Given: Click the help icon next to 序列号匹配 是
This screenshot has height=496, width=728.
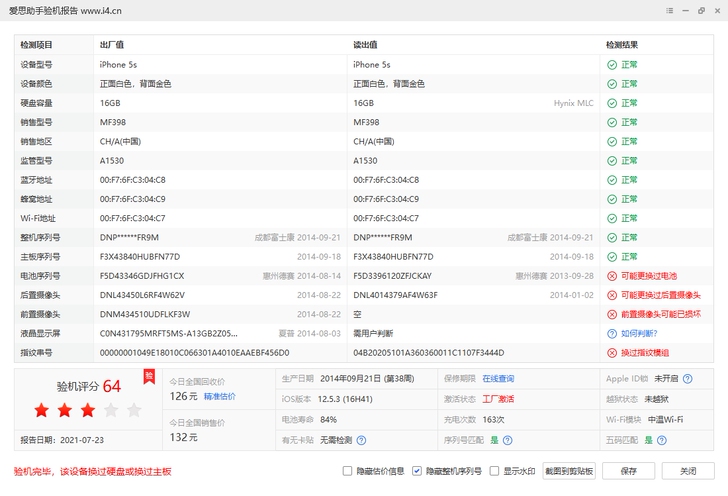Looking at the screenshot, I should pos(508,440).
